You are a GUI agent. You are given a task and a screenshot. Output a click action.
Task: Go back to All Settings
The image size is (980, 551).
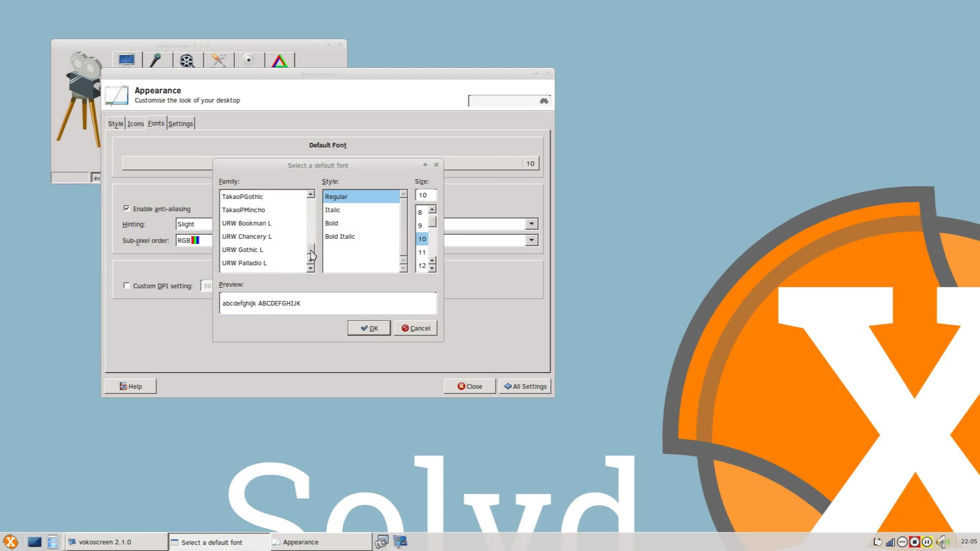pos(525,386)
